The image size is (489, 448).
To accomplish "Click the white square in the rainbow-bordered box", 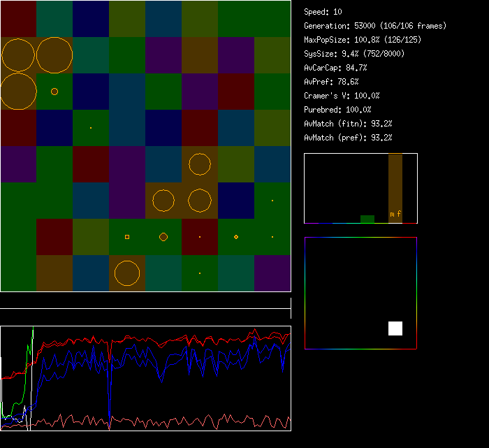I will click(x=395, y=328).
